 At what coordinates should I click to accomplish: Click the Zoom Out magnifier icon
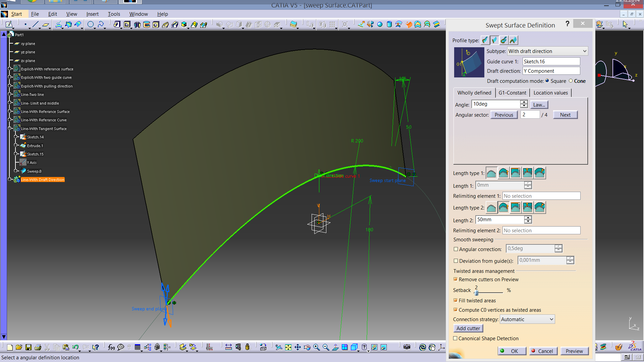tap(326, 347)
